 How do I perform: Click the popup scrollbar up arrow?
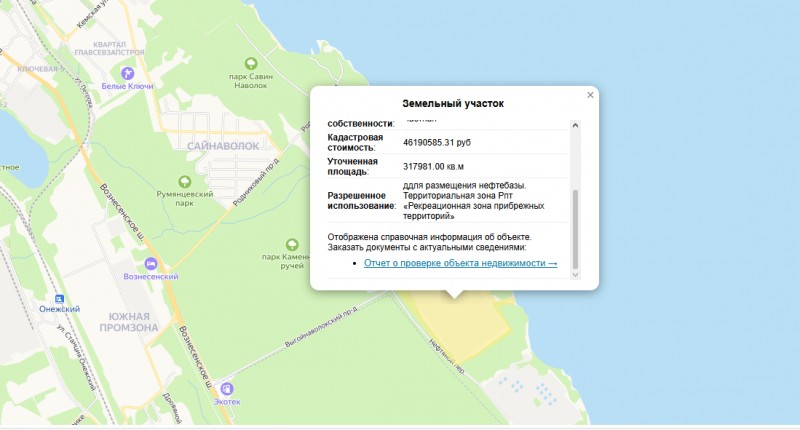[x=574, y=125]
